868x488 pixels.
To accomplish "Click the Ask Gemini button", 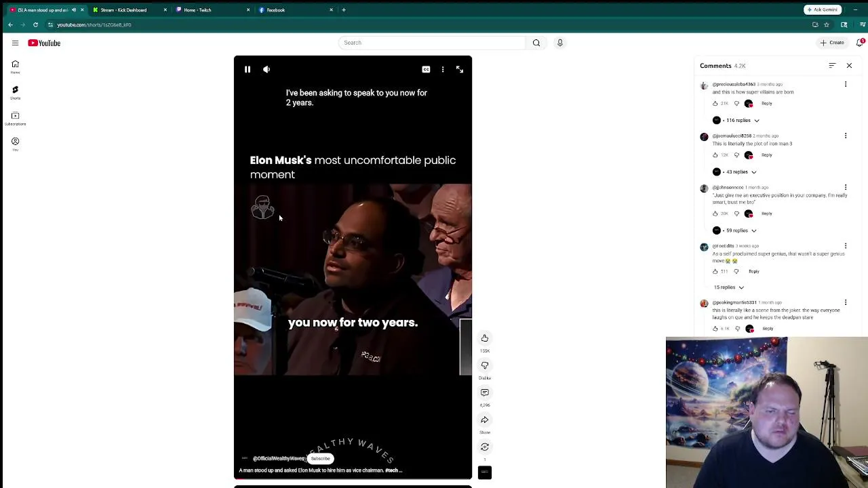I will (823, 10).
